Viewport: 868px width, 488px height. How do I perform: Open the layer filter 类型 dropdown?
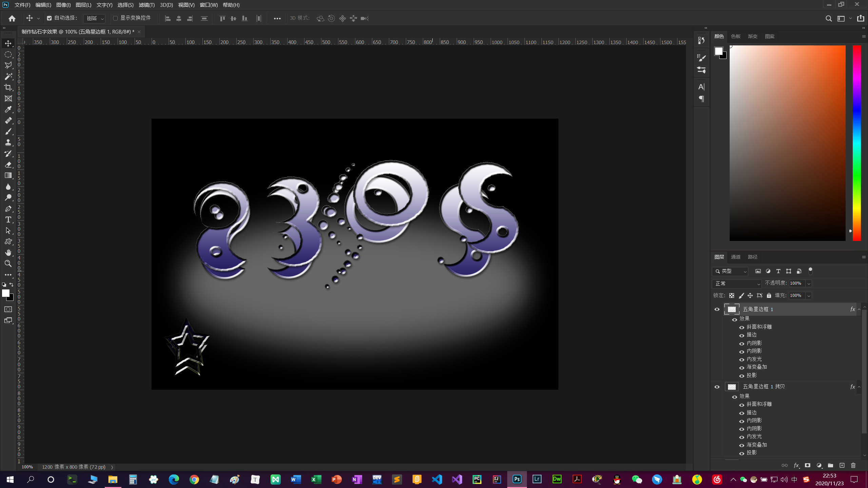[730, 271]
